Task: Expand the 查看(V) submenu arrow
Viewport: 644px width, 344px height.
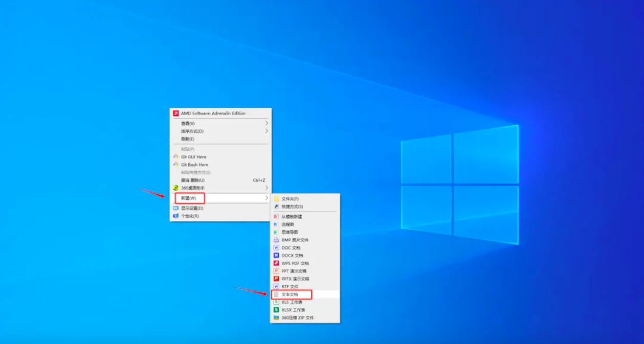Action: pyautogui.click(x=267, y=123)
